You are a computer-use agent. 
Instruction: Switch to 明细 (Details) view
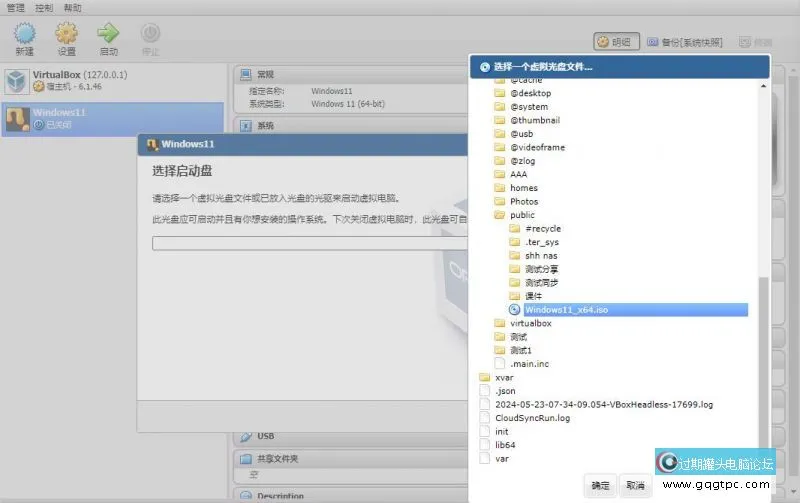click(616, 42)
